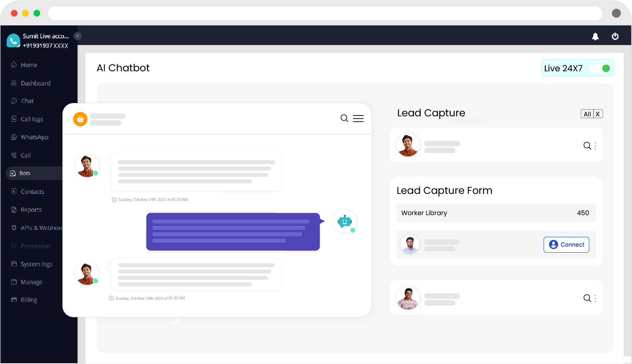
Task: Collapse the sidebar using the chevron arrow
Action: click(78, 36)
